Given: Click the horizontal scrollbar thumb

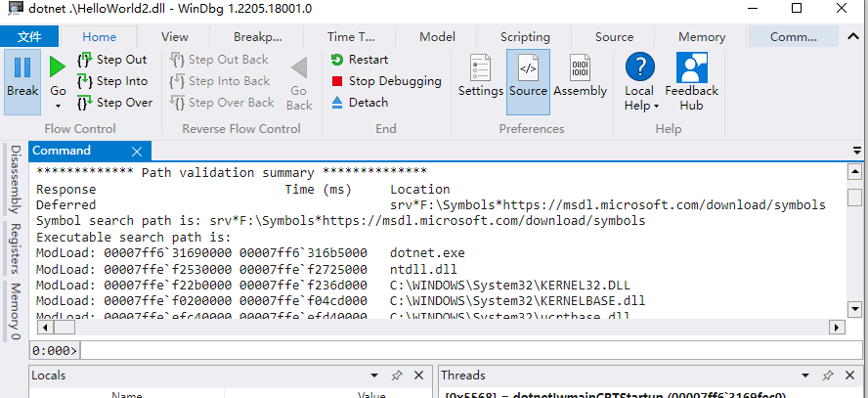Looking at the screenshot, I should [64, 328].
